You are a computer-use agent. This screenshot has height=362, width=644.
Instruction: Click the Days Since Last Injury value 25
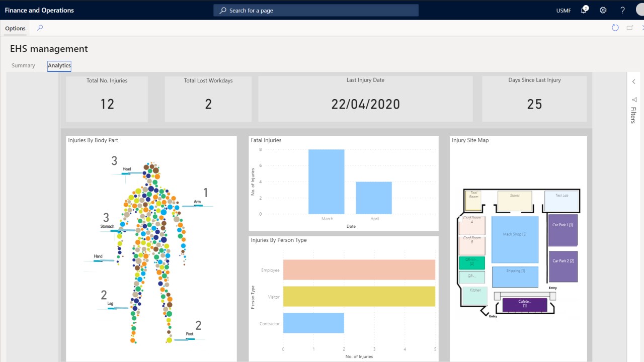click(534, 104)
